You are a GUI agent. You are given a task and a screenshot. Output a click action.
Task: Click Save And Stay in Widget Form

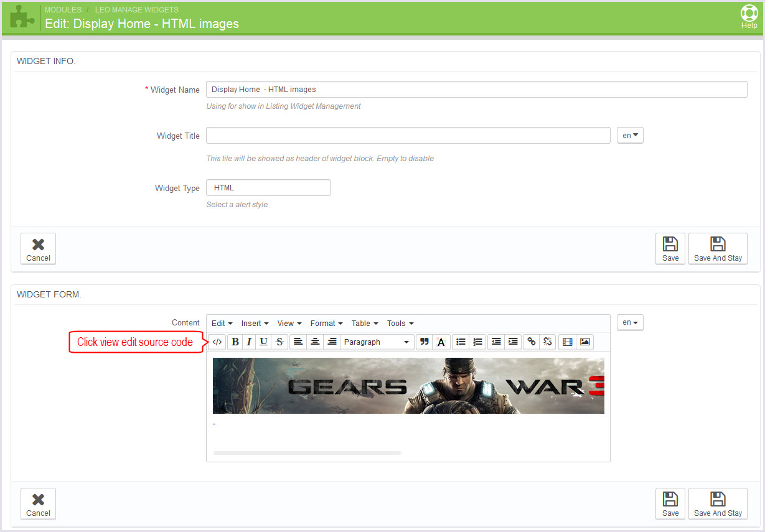pos(718,504)
